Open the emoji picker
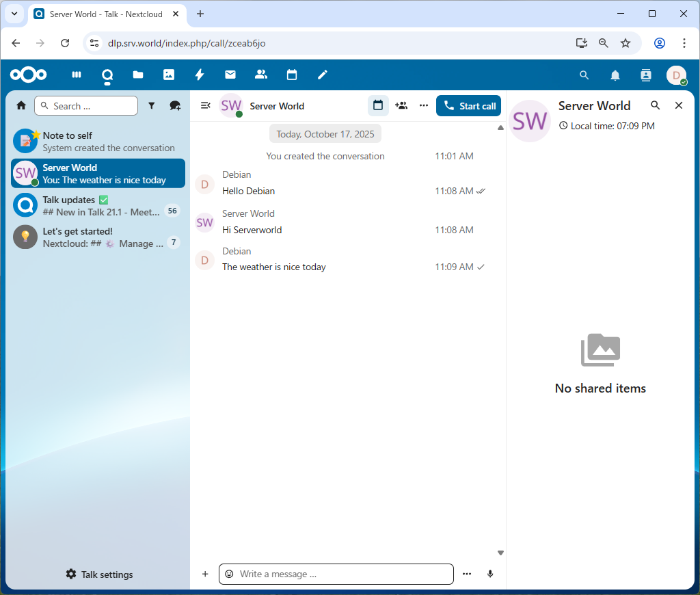 (x=230, y=574)
